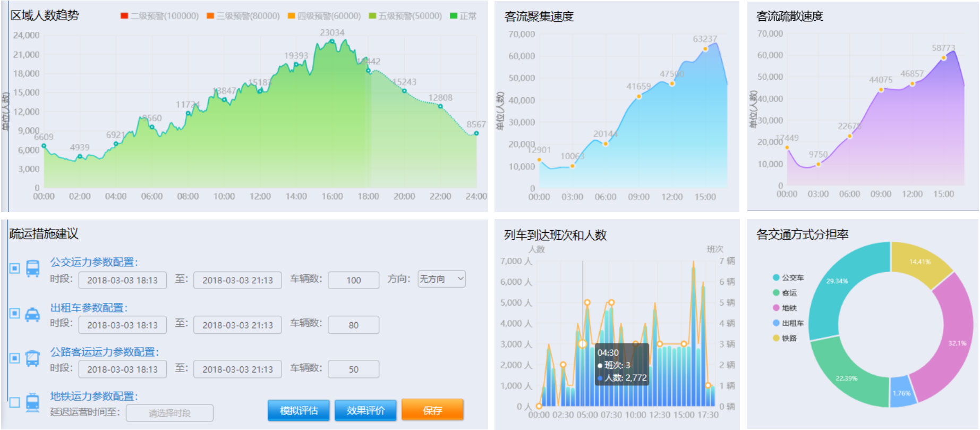Toggle the 二级预警(100000) red legend marker
980x430 pixels.
coord(124,16)
